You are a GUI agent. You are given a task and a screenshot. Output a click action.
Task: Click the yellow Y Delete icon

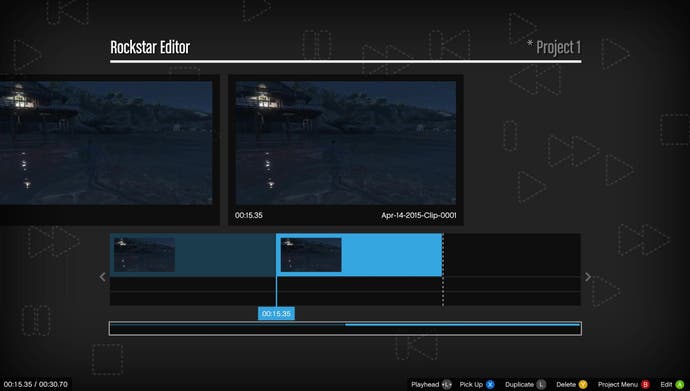583,384
